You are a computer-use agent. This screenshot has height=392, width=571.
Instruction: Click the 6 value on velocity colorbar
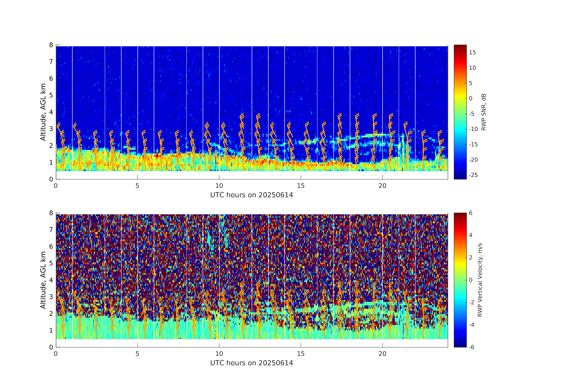(x=471, y=213)
